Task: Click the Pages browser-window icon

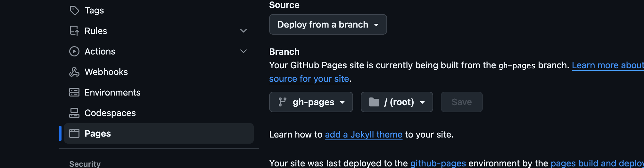Action: [74, 133]
